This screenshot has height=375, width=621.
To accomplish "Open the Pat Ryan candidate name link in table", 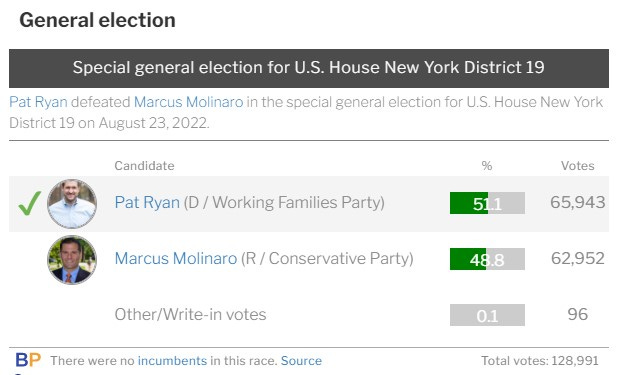I will coord(147,202).
